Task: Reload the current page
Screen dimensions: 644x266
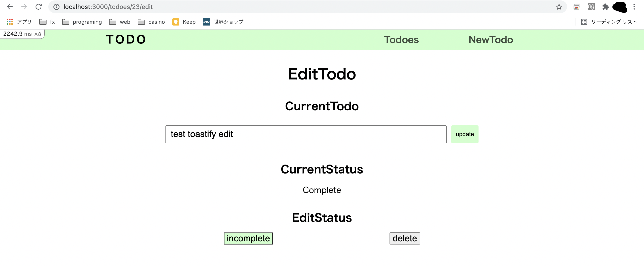Action: pyautogui.click(x=38, y=7)
